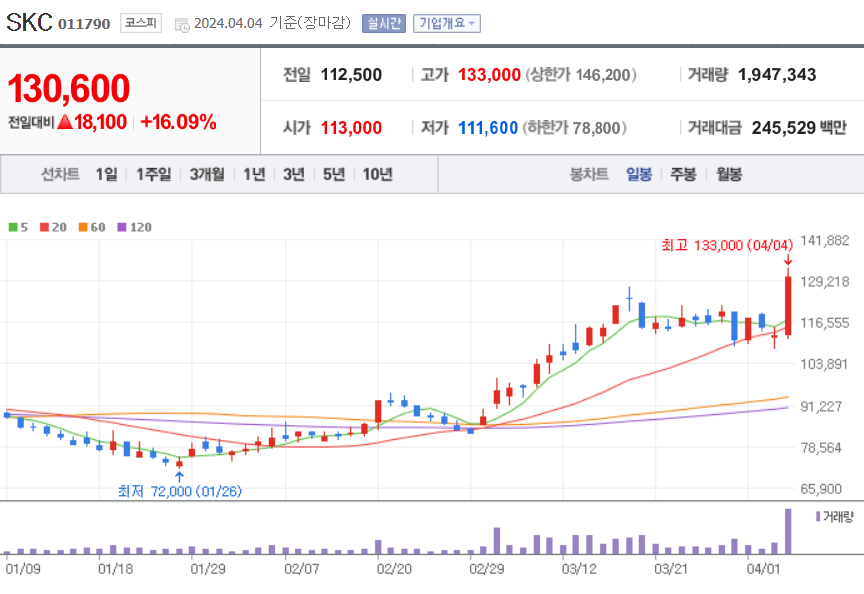Click the 봉차트 label
The width and height of the screenshot is (864, 594).
589,175
